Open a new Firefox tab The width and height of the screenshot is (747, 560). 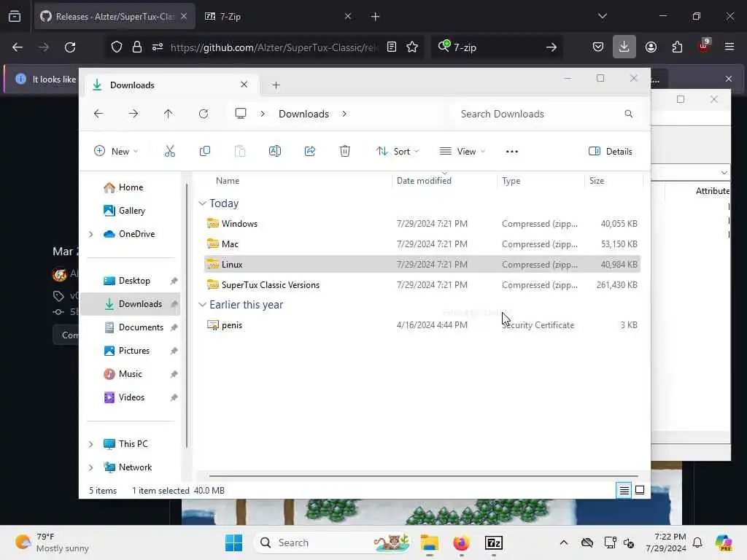[375, 16]
